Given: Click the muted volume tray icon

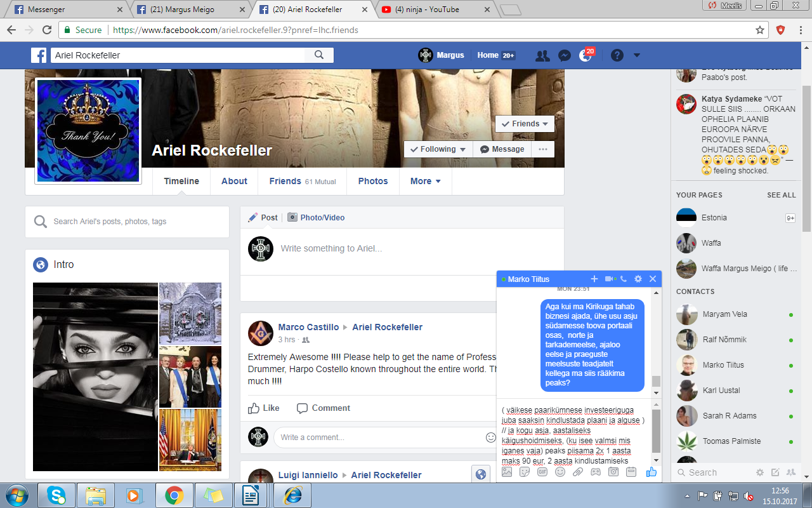Looking at the screenshot, I should pos(749,496).
